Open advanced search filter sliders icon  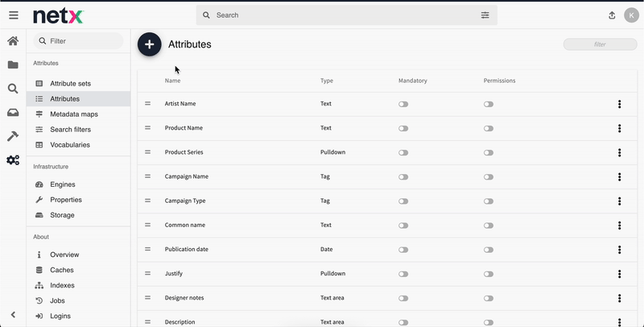click(x=485, y=15)
